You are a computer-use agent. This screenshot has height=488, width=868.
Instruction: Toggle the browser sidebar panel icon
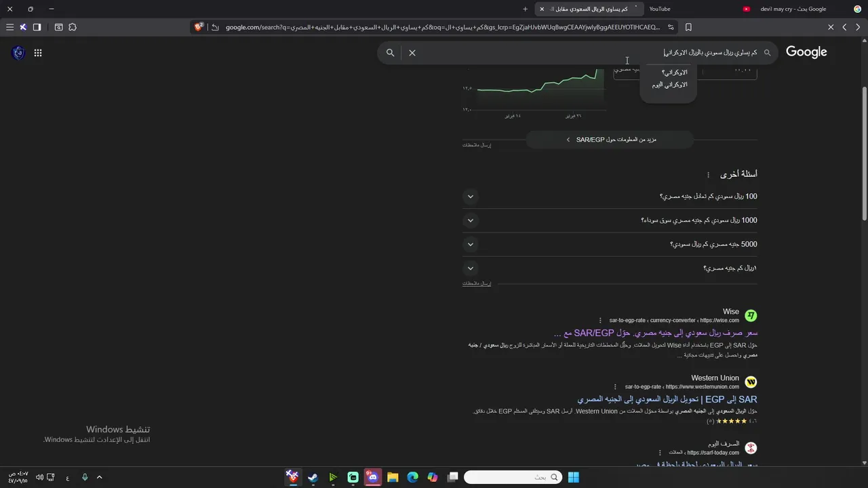point(37,27)
